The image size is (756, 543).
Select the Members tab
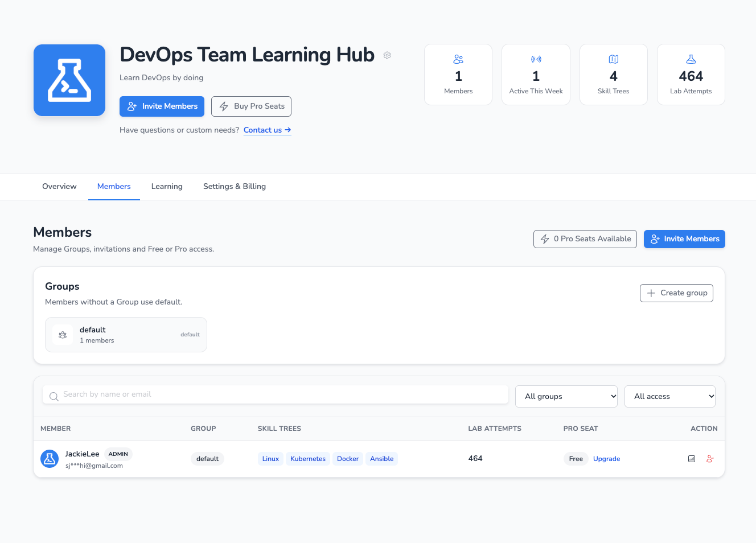tap(114, 187)
